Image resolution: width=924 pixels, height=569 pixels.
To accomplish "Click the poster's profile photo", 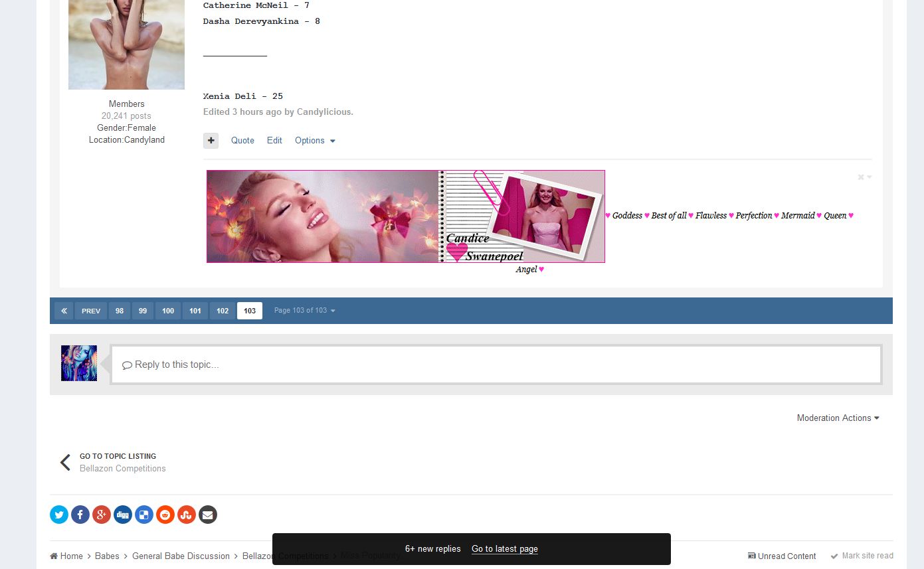I will 126,44.
